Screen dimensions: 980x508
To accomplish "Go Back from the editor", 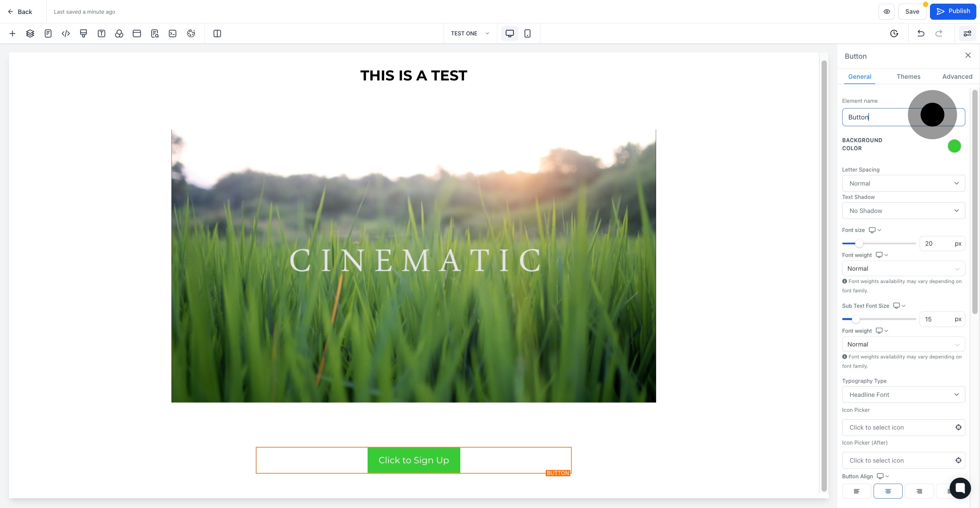I will (x=20, y=12).
